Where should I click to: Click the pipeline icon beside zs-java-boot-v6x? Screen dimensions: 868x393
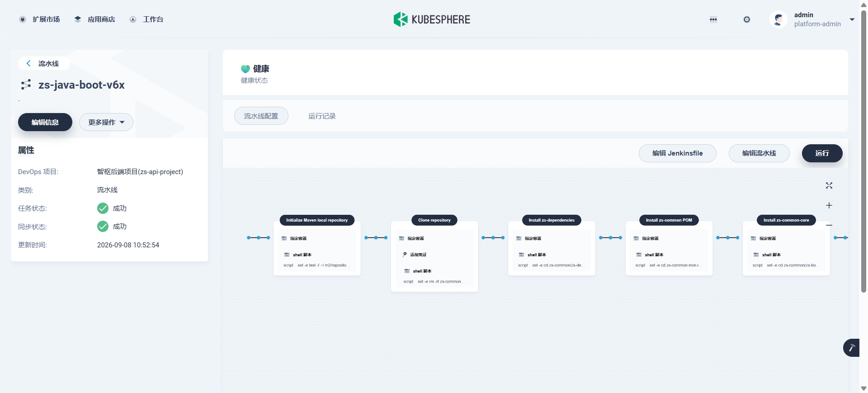click(26, 85)
